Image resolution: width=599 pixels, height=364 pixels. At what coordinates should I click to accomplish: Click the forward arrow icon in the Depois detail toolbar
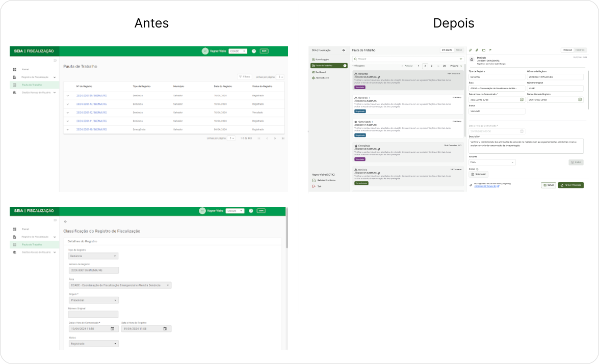pyautogui.click(x=490, y=50)
